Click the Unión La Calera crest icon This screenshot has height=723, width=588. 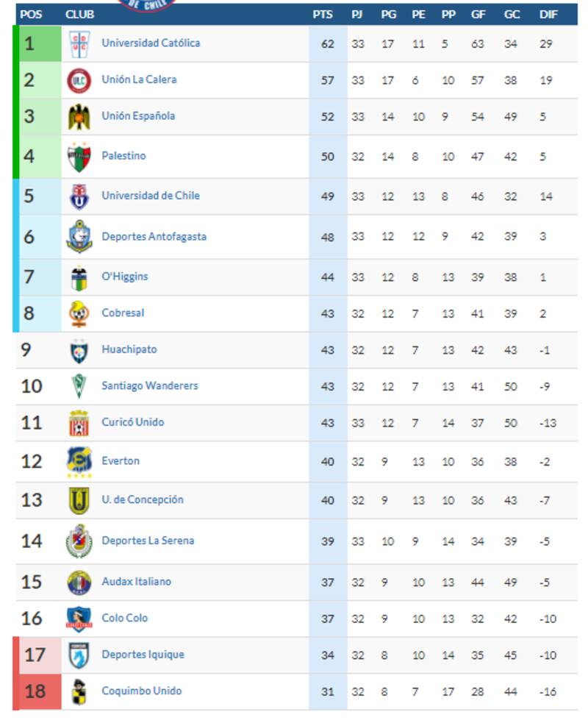click(79, 80)
